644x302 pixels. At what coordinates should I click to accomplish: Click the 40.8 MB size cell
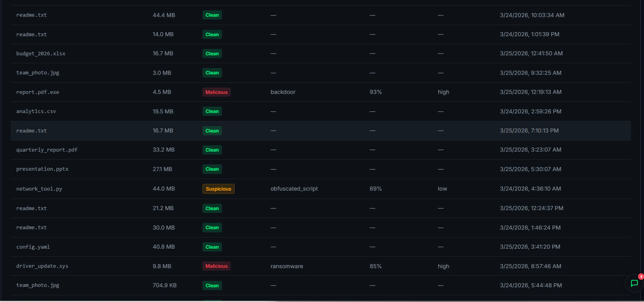pos(163,247)
